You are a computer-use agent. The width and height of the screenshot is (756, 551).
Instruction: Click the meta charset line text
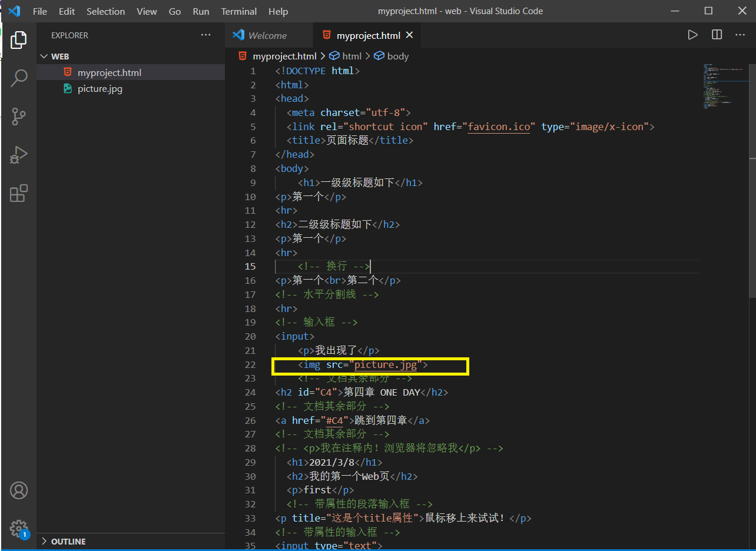[349, 112]
